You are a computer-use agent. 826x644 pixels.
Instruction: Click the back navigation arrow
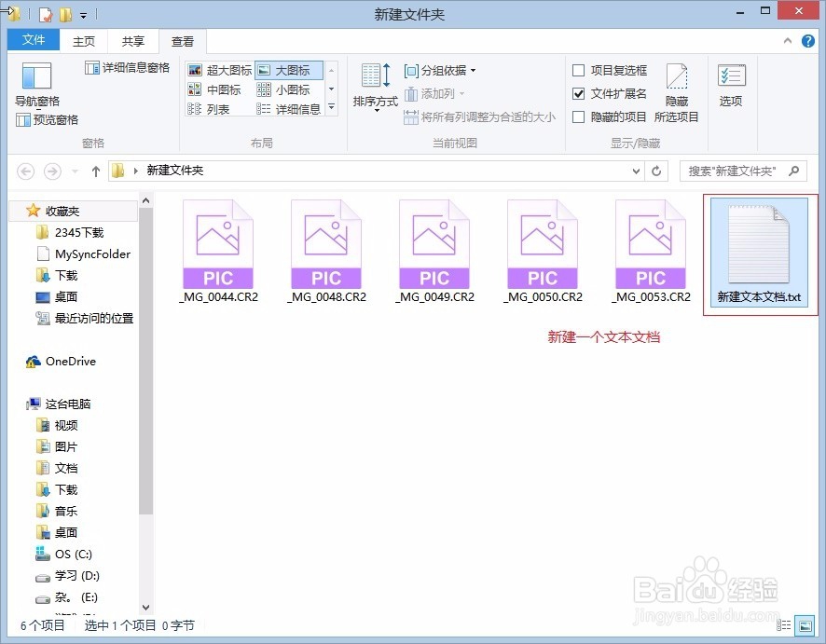tap(25, 171)
